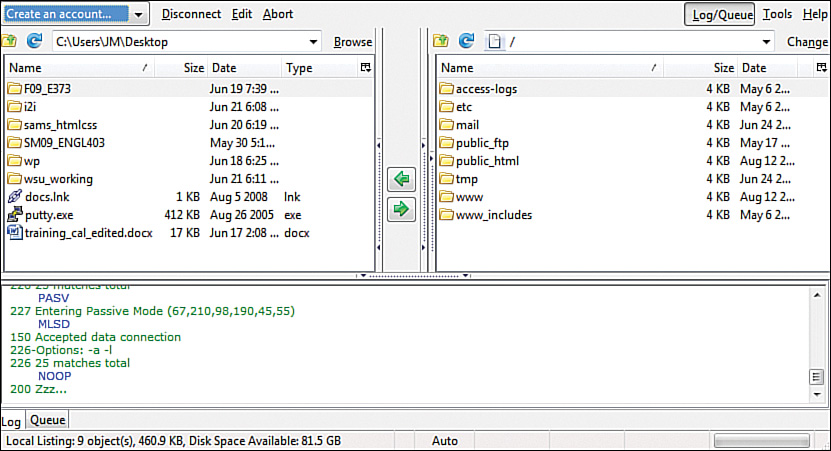Viewport: 831px width, 451px height.
Task: Sort local files by Date column
Action: 244,68
